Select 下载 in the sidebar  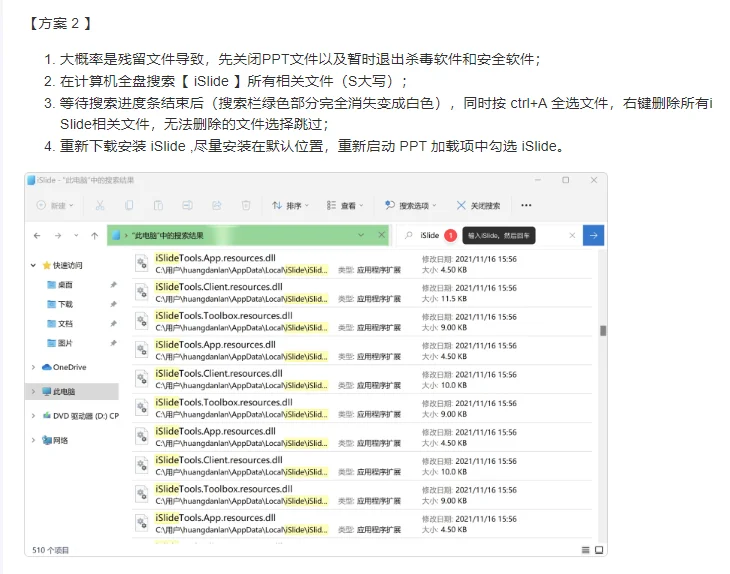coord(60,304)
